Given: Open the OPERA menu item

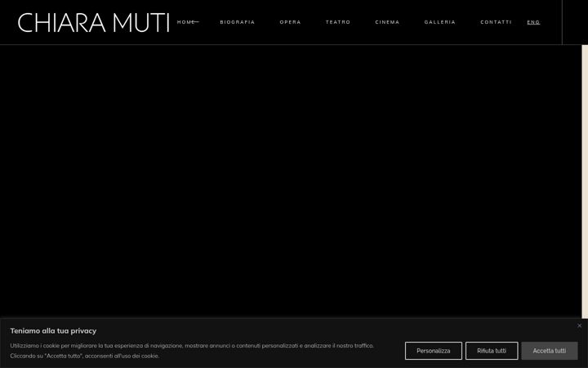Looking at the screenshot, I should click(x=290, y=22).
